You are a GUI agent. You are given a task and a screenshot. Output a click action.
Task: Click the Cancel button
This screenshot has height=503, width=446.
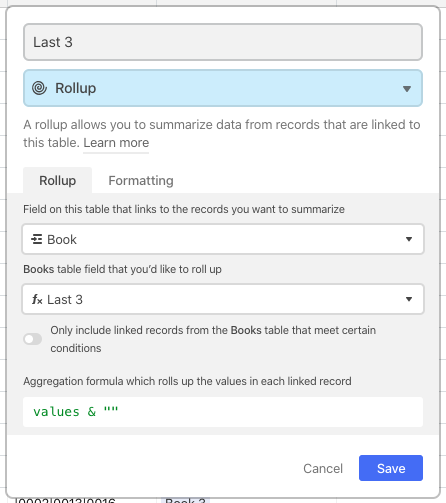(323, 468)
